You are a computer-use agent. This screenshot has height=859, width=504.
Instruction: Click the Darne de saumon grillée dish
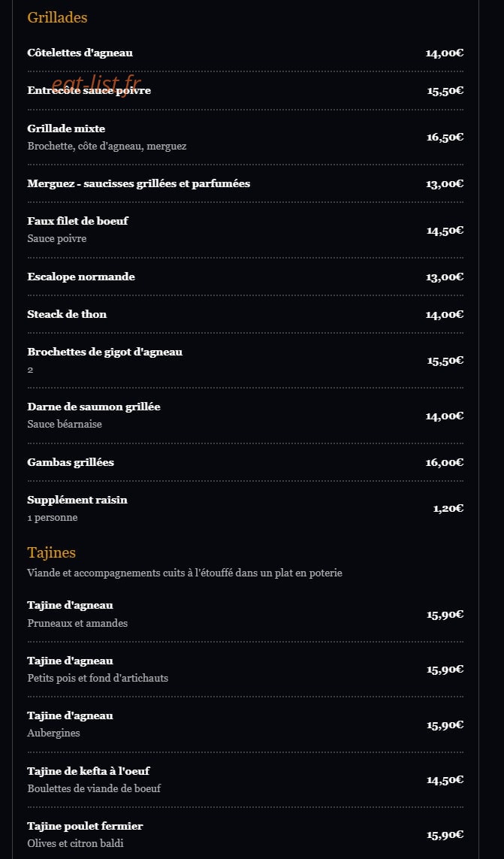[x=246, y=416]
